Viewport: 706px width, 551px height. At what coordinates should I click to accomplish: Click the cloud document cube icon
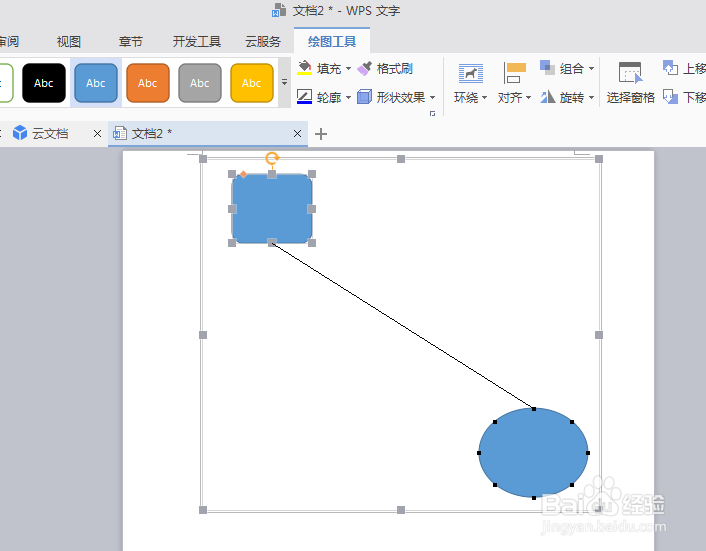(x=20, y=133)
